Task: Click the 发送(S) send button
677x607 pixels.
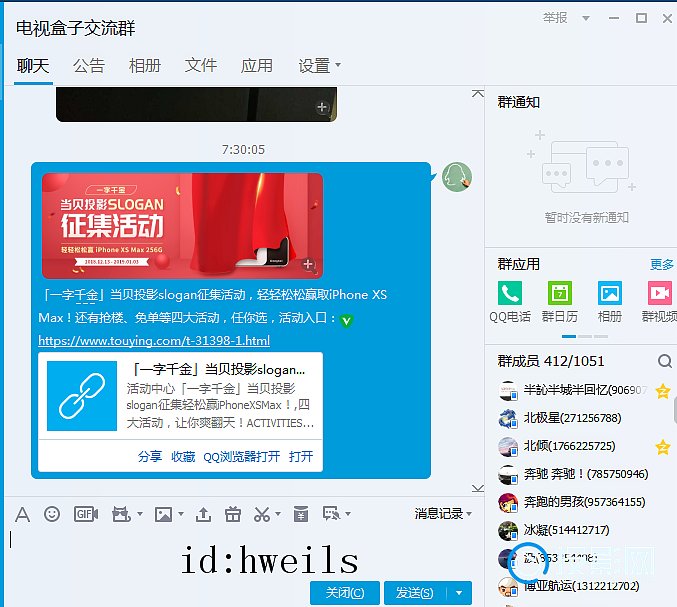Action: coord(415,593)
